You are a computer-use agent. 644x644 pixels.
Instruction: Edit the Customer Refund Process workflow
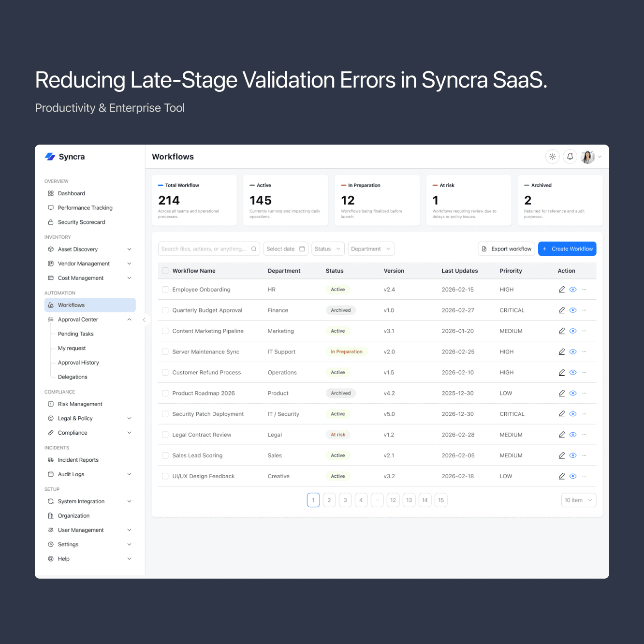point(562,373)
